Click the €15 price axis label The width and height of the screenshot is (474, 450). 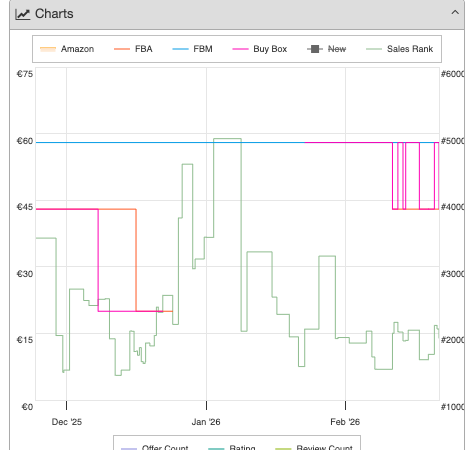point(25,340)
